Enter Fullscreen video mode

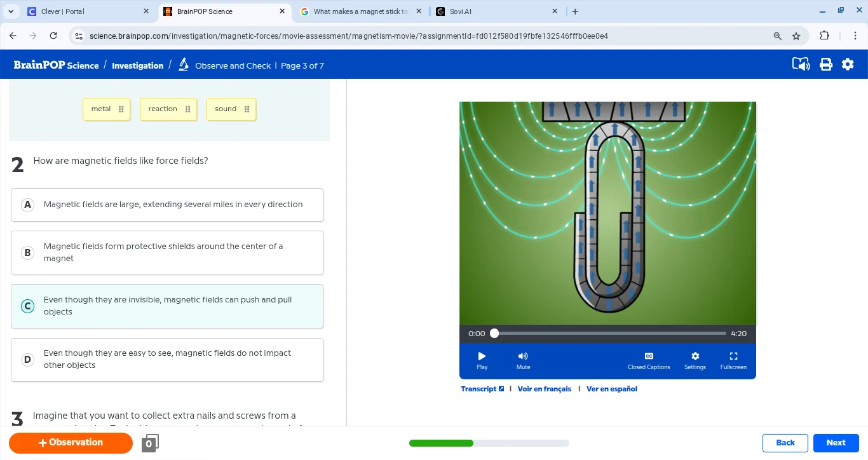coord(733,360)
